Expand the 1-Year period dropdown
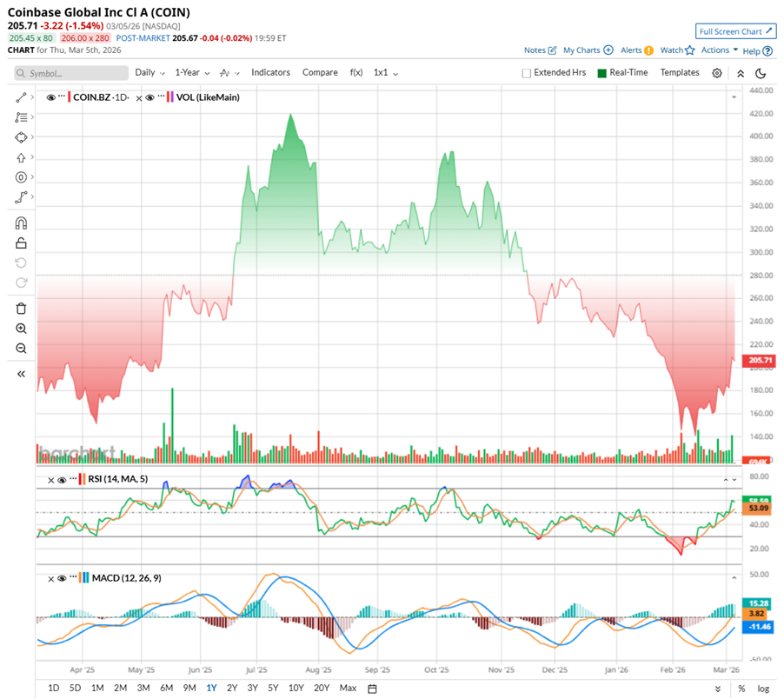 click(192, 72)
